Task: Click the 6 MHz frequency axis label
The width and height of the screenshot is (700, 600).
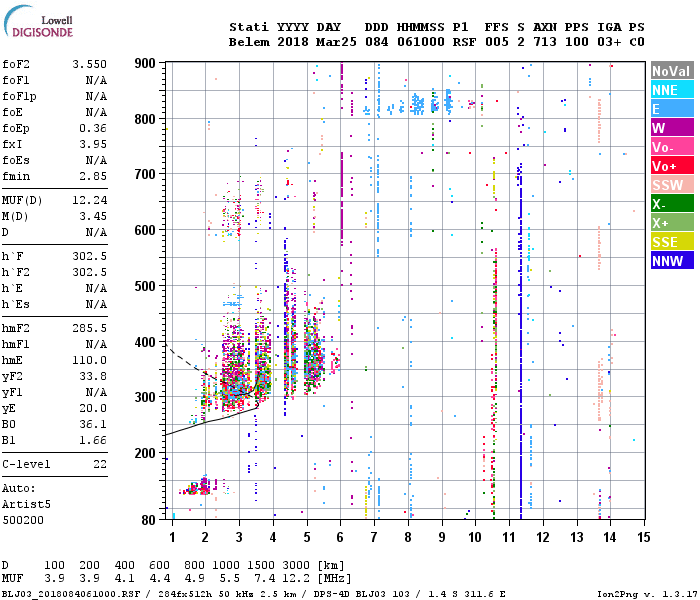Action: coord(340,537)
